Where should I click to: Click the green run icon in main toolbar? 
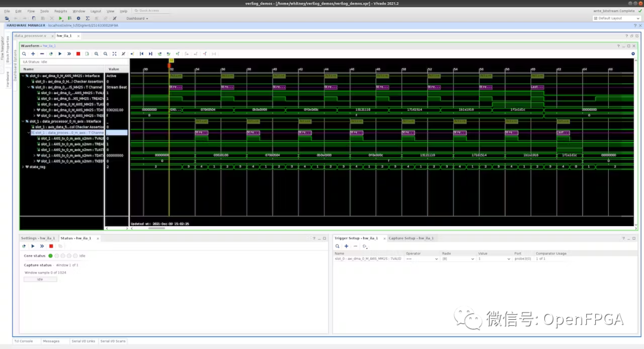tap(60, 18)
